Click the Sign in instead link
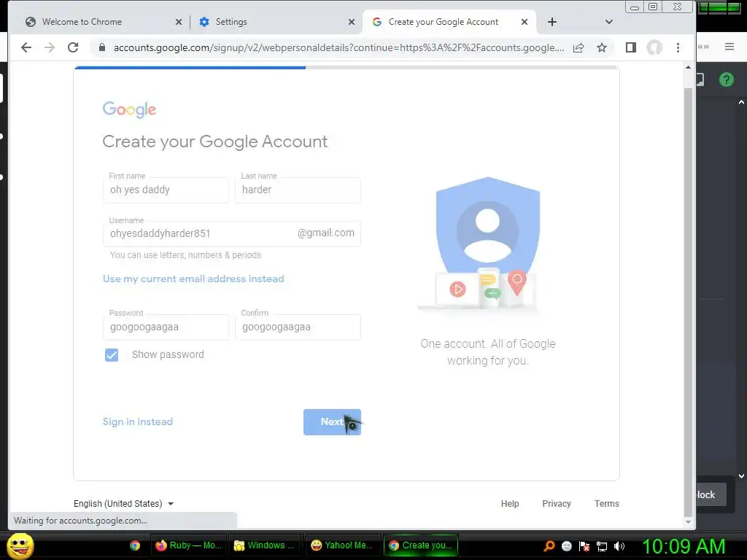This screenshot has height=560, width=747. (138, 421)
